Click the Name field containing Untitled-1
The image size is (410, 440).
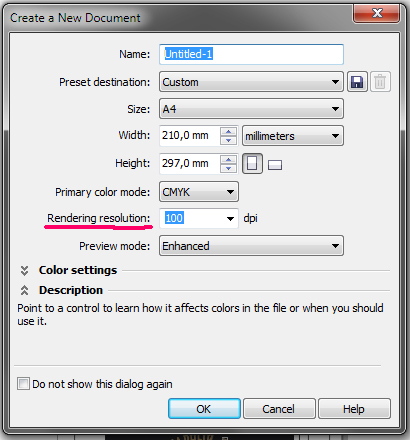click(x=251, y=54)
